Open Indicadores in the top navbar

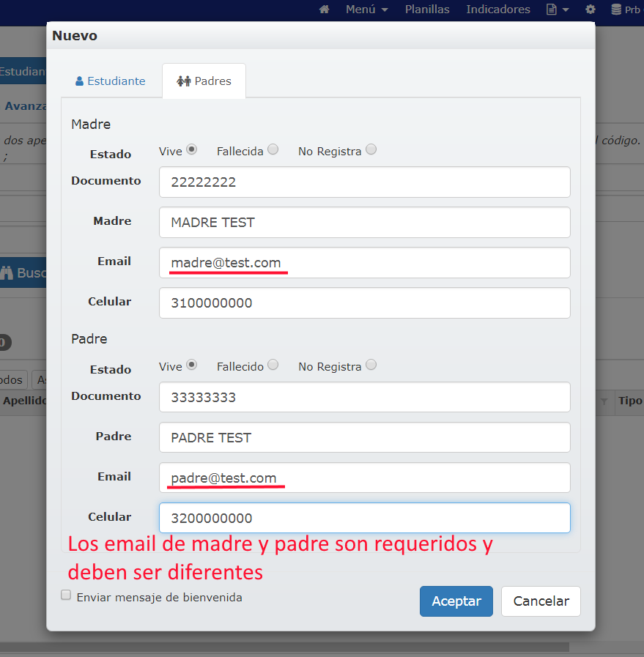tap(498, 10)
